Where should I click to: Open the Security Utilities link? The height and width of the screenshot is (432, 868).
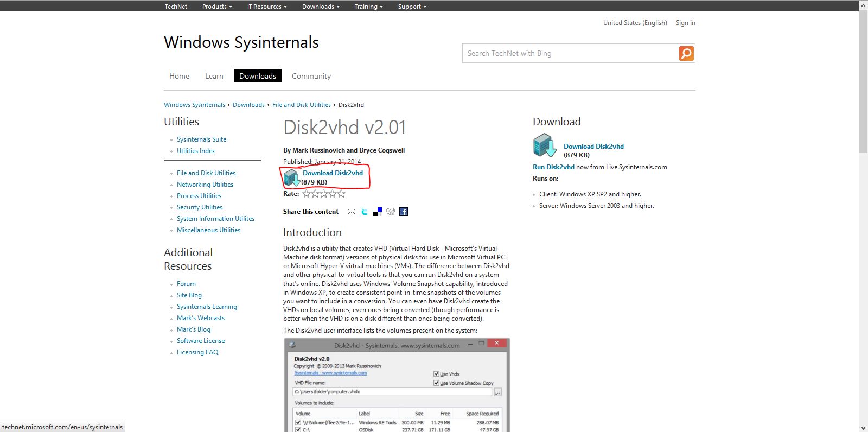tap(200, 207)
